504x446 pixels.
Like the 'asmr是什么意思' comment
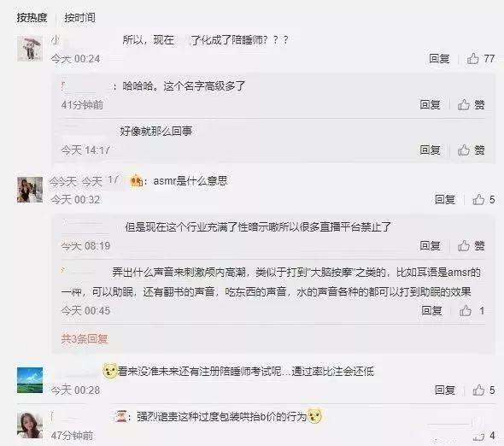click(x=483, y=199)
